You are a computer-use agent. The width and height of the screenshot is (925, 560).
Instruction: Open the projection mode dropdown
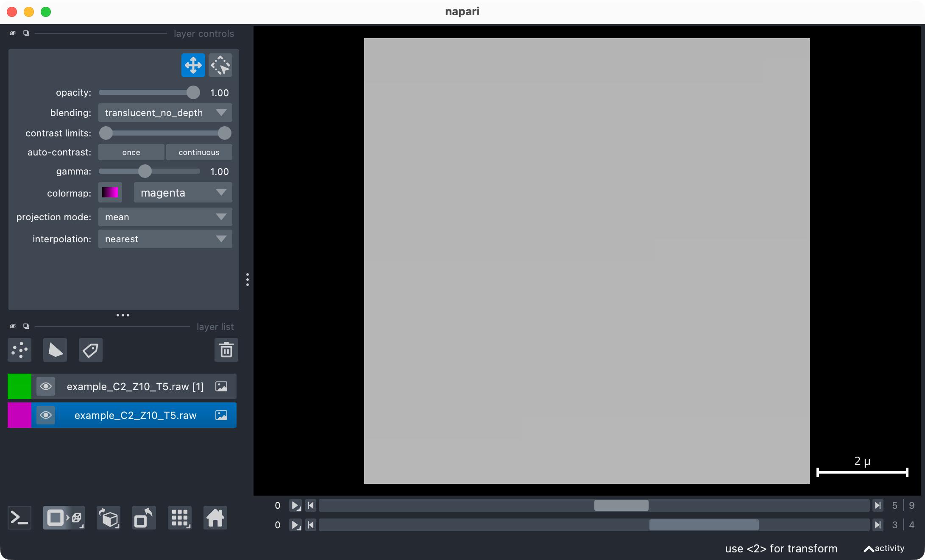click(x=165, y=217)
